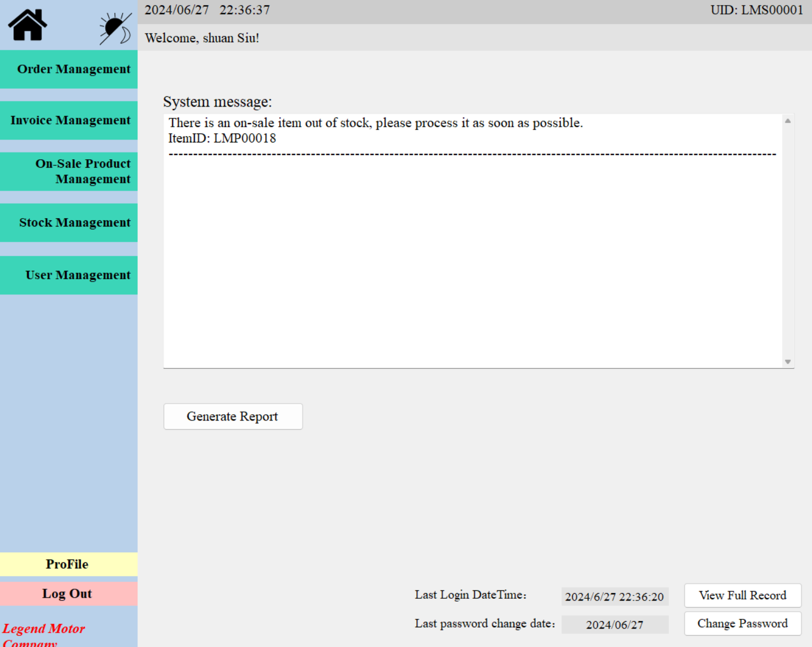
Task: Click the scrollbar up arrow in message box
Action: coord(788,119)
